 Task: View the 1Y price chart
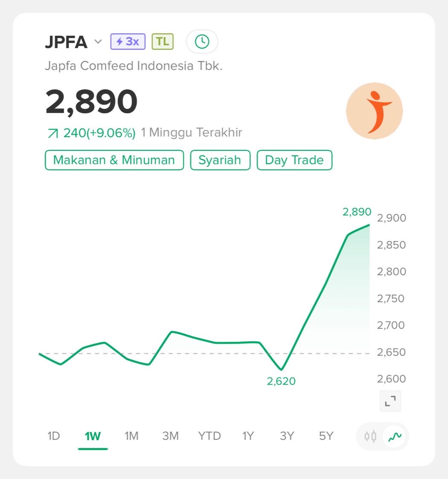[248, 436]
